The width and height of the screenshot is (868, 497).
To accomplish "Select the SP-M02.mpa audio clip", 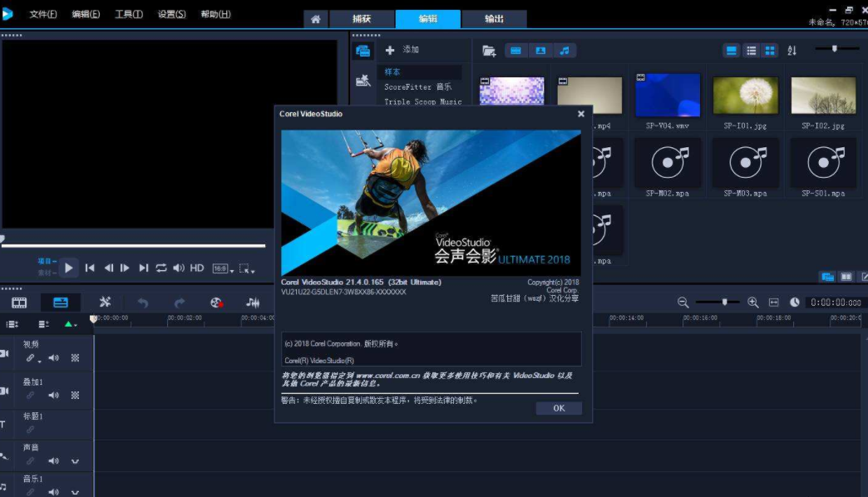I will click(668, 163).
